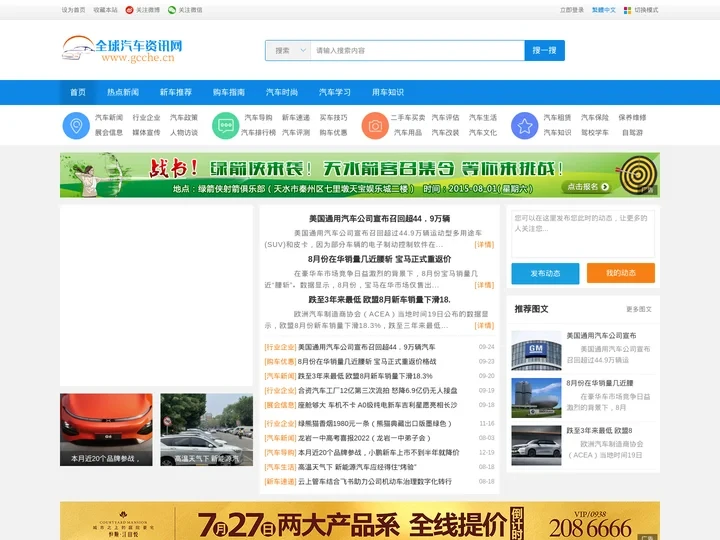Open the 热点新闻 navigation tab
Viewport: 720px width, 540px height.
pos(123,92)
